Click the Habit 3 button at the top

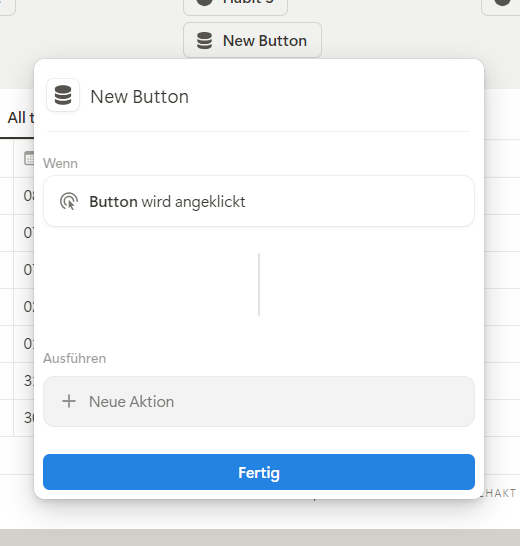click(235, 6)
